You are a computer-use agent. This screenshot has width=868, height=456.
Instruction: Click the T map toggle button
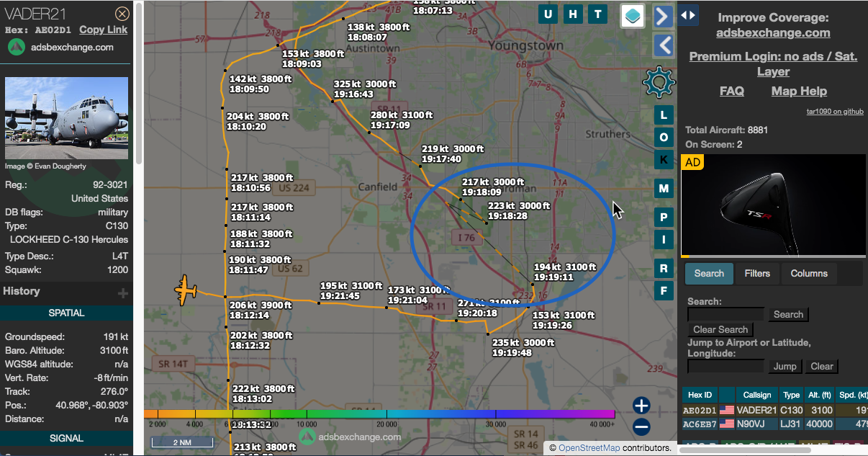[x=597, y=14]
